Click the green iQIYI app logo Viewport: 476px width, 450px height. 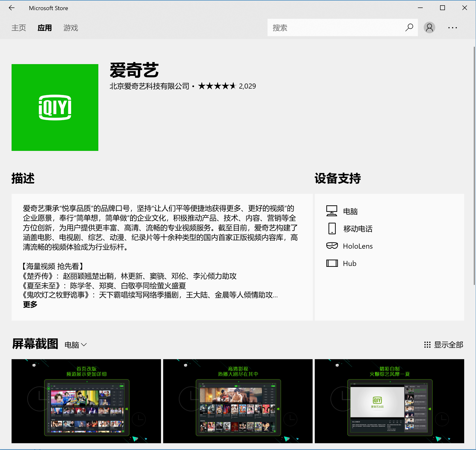pyautogui.click(x=55, y=107)
